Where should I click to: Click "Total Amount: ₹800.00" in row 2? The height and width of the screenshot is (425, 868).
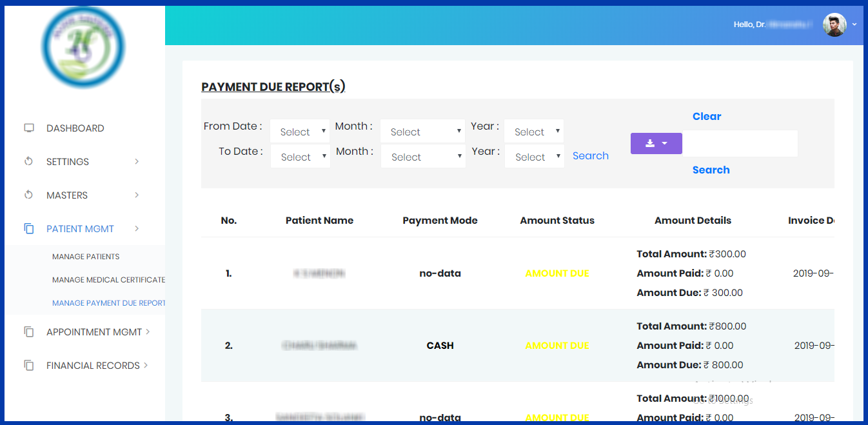(691, 326)
